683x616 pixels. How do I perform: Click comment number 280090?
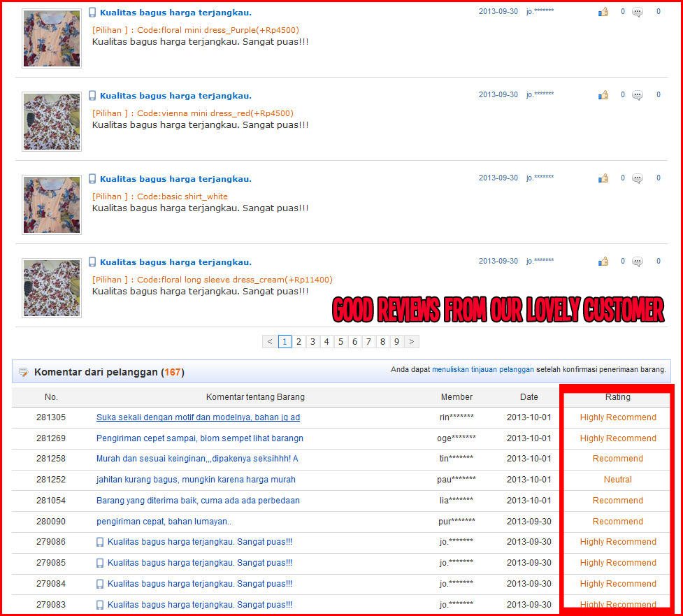(51, 522)
